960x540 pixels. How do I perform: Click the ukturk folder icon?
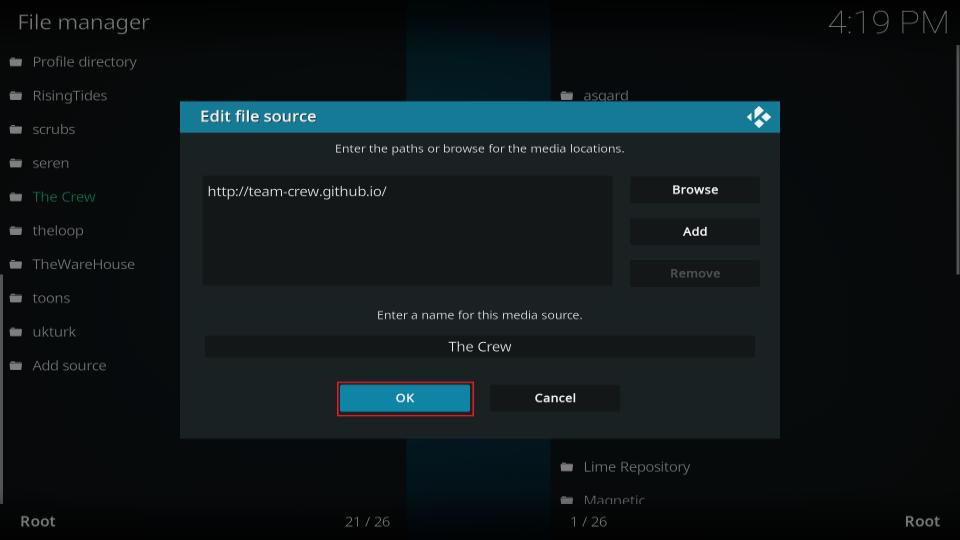16,331
